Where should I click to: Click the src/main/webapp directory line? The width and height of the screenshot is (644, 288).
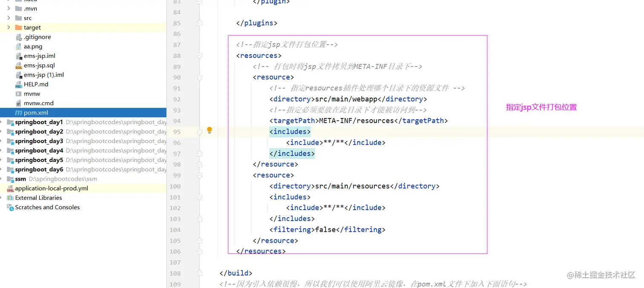point(348,99)
